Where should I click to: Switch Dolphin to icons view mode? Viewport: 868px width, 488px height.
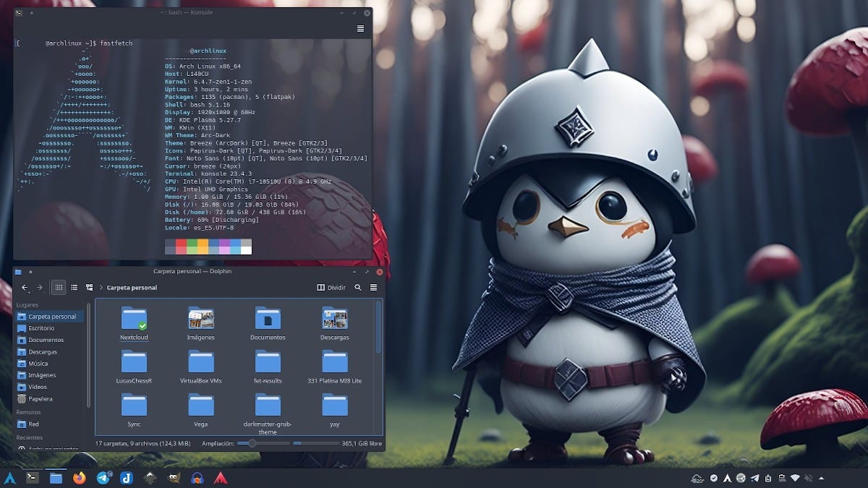pos(59,287)
